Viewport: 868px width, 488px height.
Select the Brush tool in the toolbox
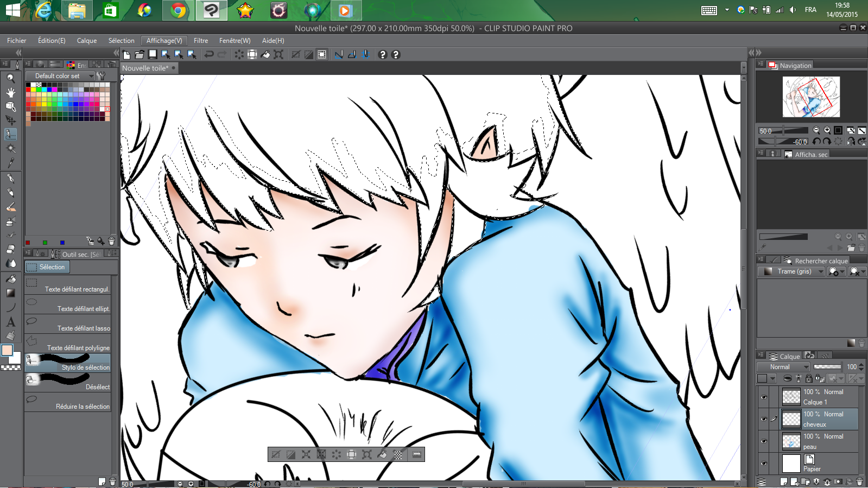point(10,207)
